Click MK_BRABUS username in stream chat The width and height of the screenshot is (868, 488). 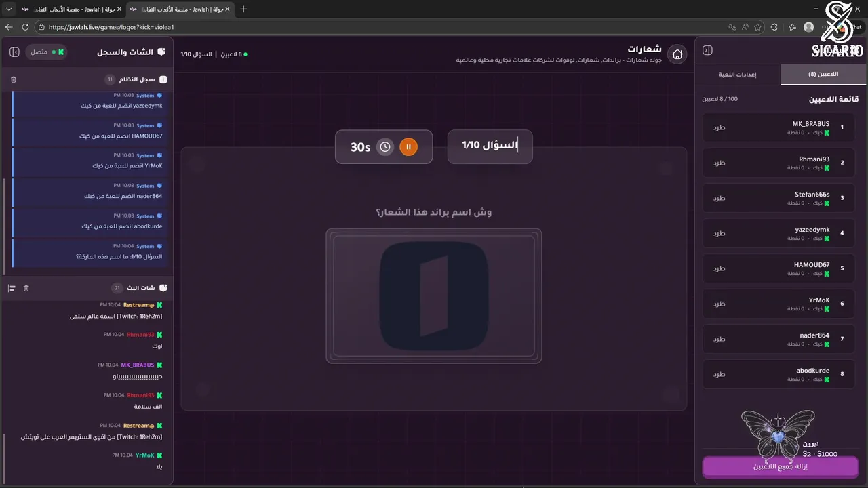point(138,365)
